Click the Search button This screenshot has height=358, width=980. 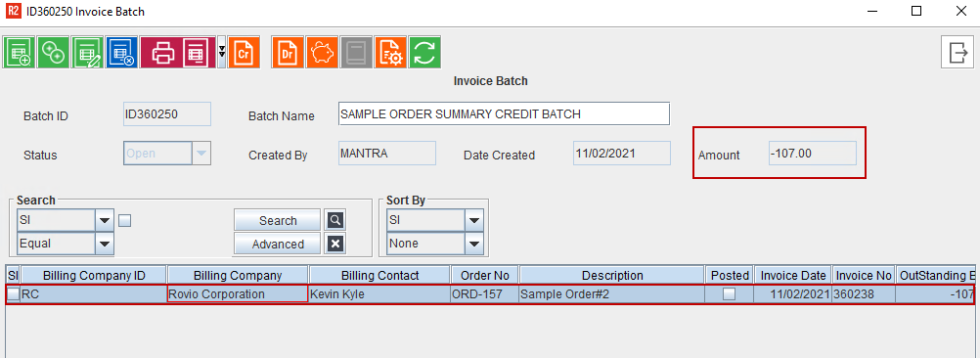[278, 220]
